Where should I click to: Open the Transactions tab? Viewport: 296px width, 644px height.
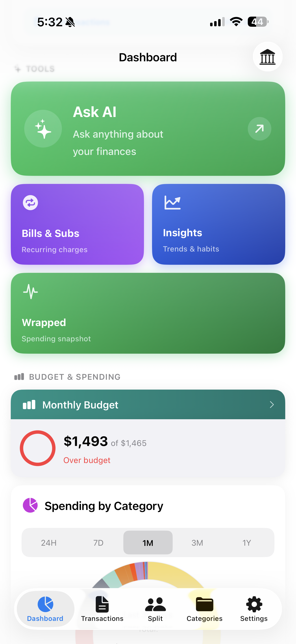(x=102, y=609)
